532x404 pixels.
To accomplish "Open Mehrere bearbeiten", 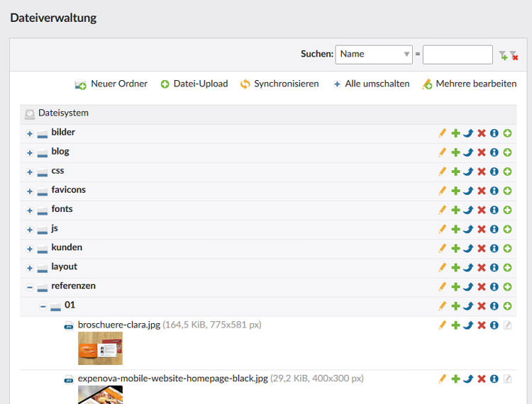I will tap(470, 84).
